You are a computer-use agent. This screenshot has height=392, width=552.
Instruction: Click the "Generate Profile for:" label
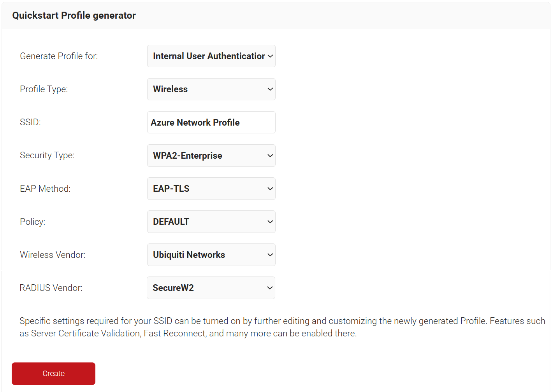[x=59, y=56]
